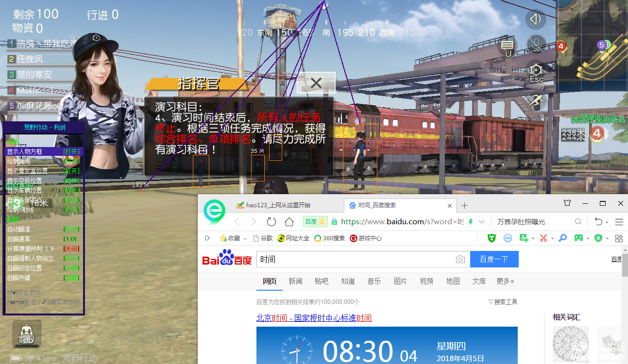Click the browser forward arrow

254,222
